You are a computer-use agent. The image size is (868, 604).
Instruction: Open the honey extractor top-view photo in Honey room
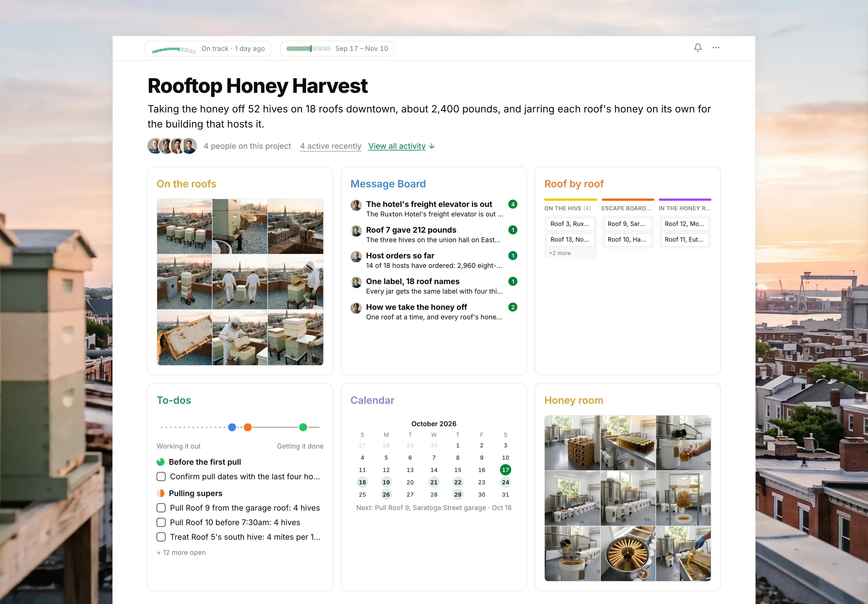(x=628, y=554)
